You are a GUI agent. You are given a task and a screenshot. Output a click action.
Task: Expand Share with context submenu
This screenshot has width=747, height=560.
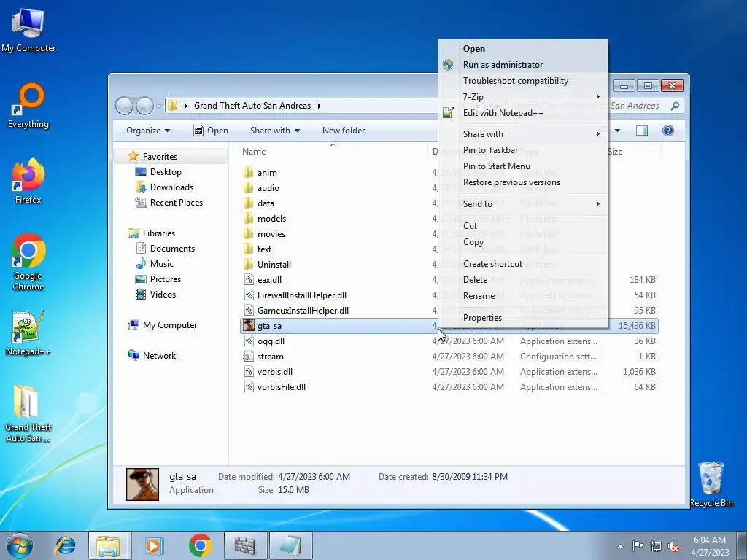[523, 134]
